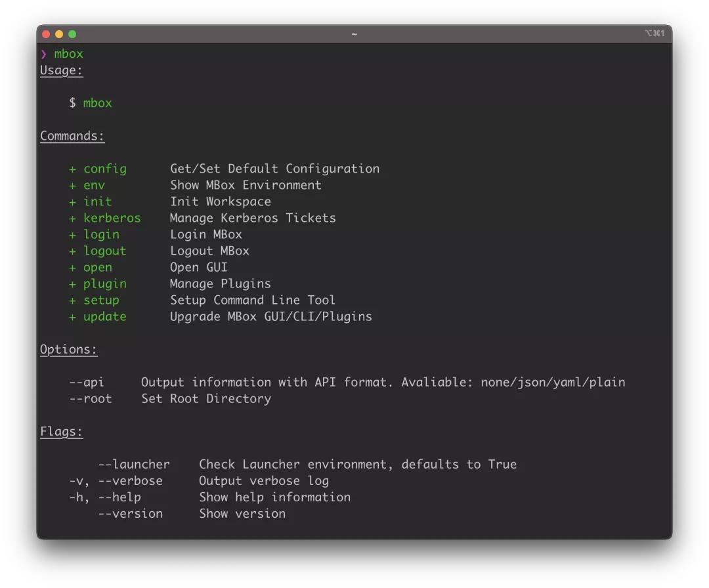
Task: Click the plus sign beside kerberos
Action: [72, 219]
